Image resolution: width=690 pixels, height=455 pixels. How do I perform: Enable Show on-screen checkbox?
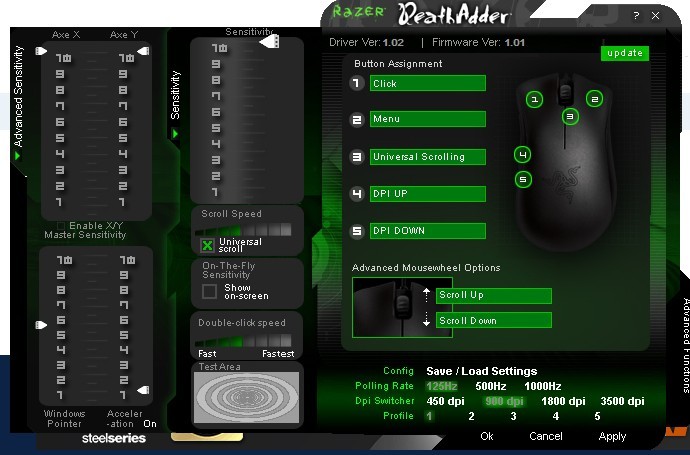pyautogui.click(x=209, y=291)
